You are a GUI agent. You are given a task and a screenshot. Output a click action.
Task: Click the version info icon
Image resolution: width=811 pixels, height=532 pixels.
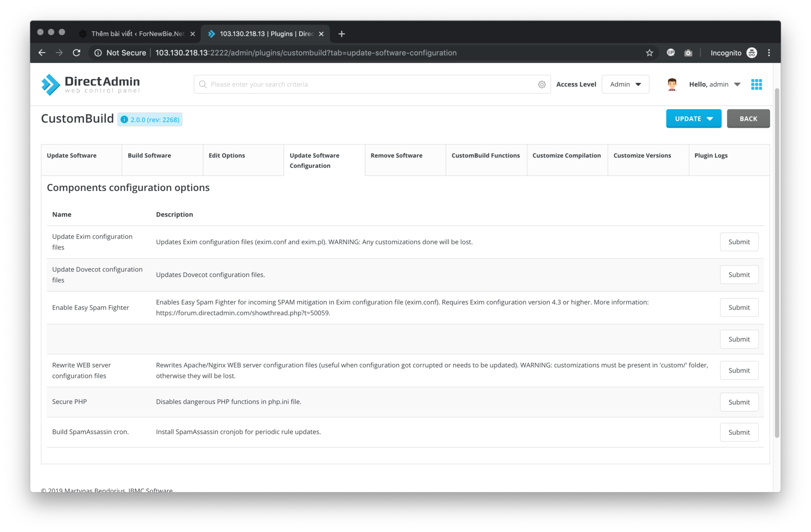click(x=124, y=119)
